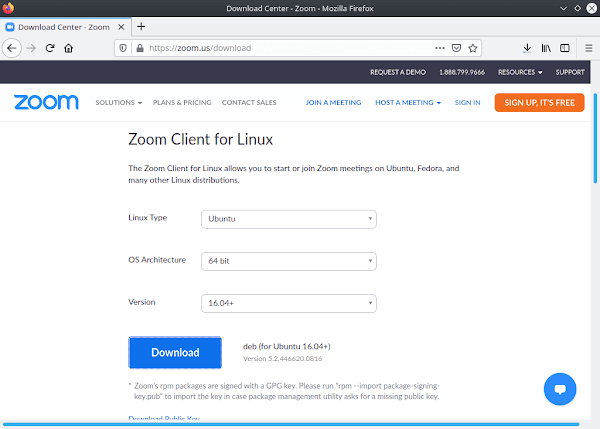Open the Support link
This screenshot has height=429, width=600.
click(570, 72)
